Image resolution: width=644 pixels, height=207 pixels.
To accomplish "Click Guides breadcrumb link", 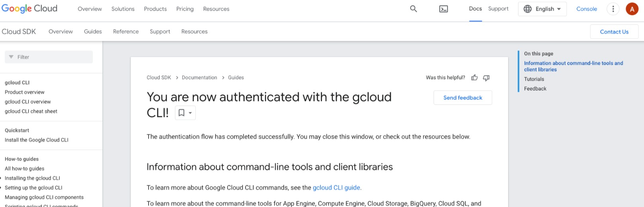I will tap(236, 78).
